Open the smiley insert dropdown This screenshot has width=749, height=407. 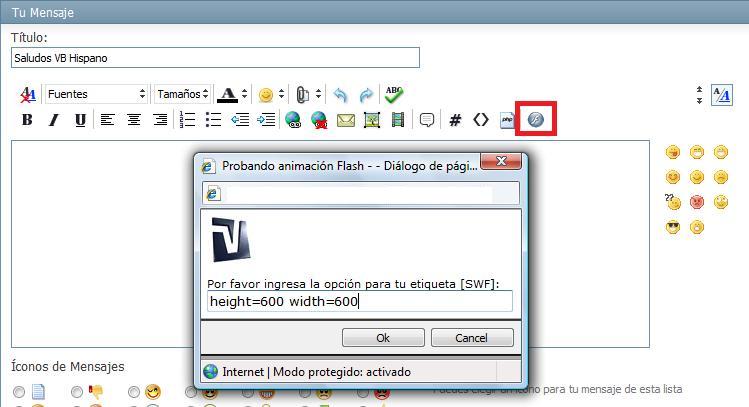(270, 95)
